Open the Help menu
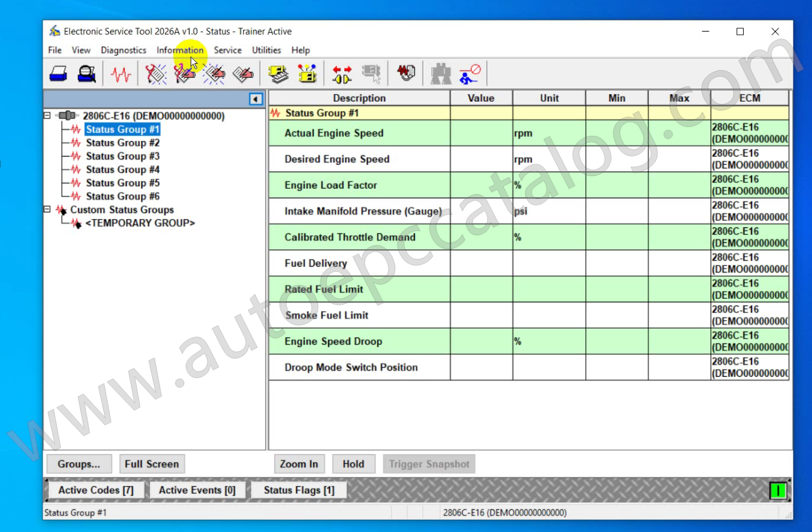This screenshot has width=812, height=532. (x=300, y=50)
